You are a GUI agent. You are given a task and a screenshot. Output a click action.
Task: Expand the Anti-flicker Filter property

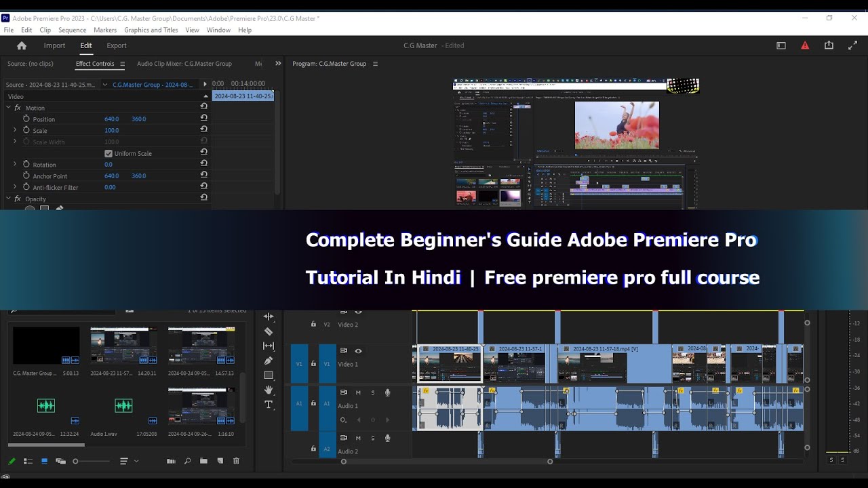click(x=15, y=187)
